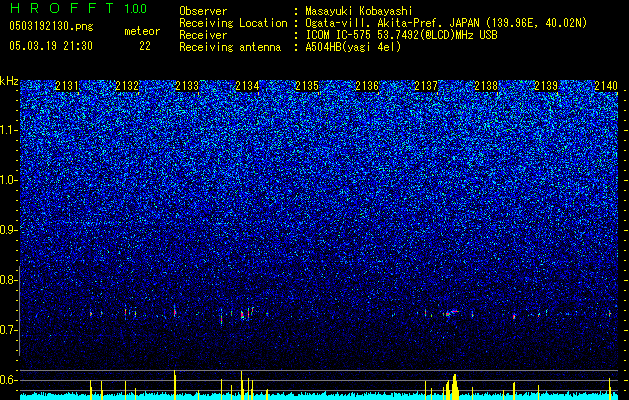This screenshot has height=400, width=629.
Task: Click the 2132 time marker
Action: point(127,86)
